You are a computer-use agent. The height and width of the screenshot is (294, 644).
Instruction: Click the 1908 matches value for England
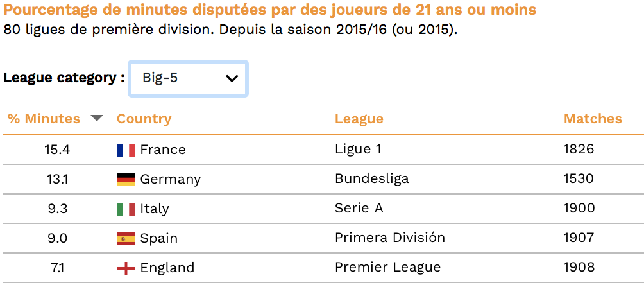click(579, 267)
